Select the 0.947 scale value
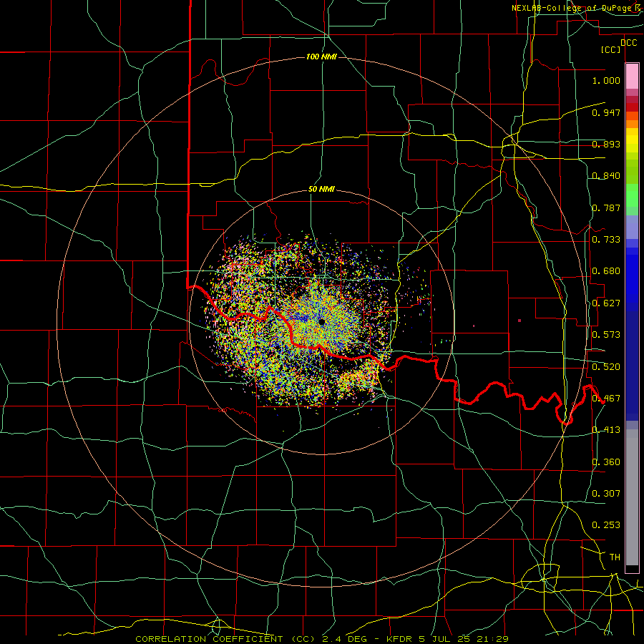Screen dimensions: 644x644 pyautogui.click(x=606, y=112)
